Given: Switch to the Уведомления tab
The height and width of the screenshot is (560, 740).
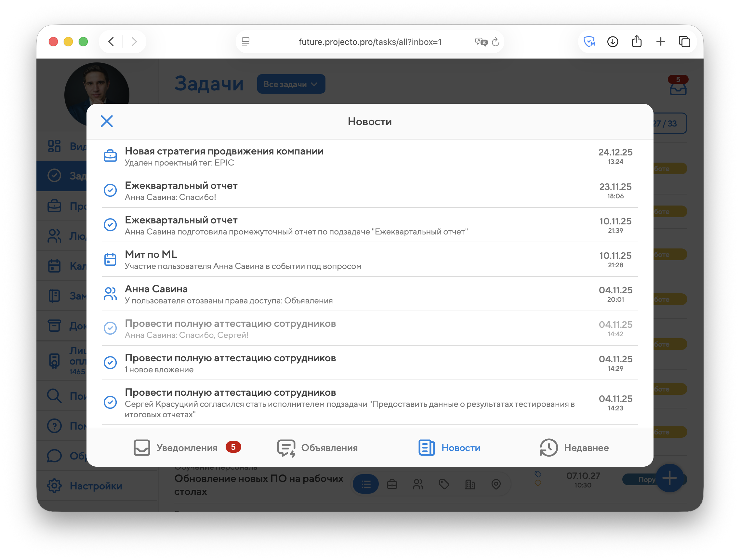Looking at the screenshot, I should [187, 447].
